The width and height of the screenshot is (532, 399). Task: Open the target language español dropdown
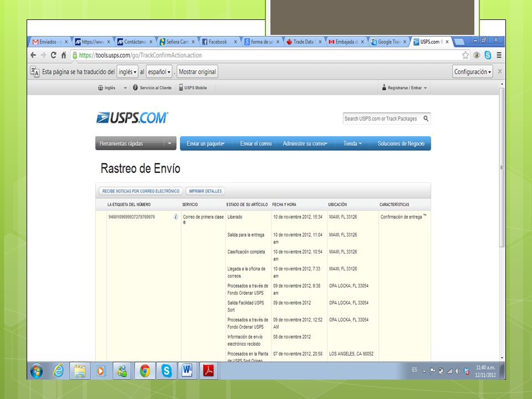pos(159,71)
